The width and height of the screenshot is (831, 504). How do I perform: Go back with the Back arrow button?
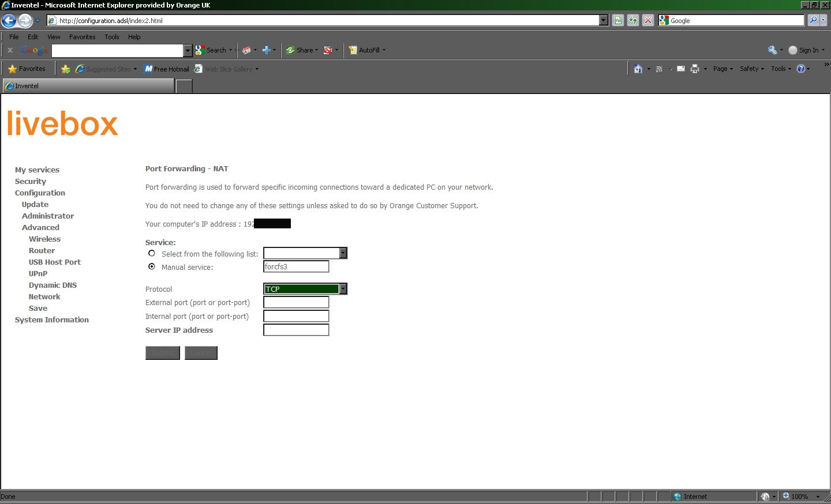click(9, 21)
